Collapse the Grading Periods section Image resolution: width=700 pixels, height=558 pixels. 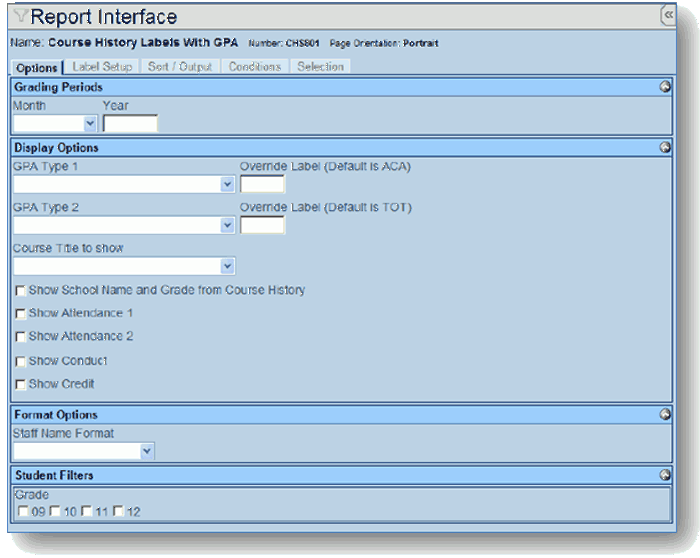(665, 87)
